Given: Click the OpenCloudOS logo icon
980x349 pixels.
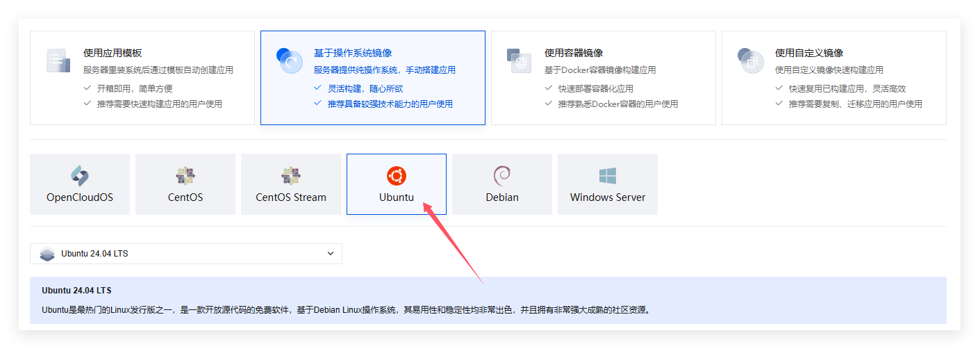Looking at the screenshot, I should (x=80, y=175).
